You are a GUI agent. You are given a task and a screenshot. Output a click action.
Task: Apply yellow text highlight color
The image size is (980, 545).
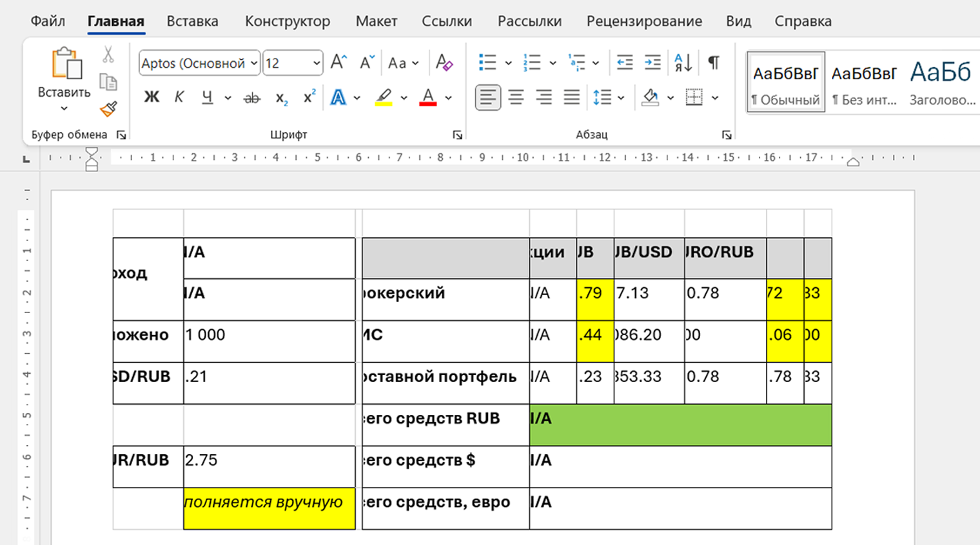pos(384,97)
